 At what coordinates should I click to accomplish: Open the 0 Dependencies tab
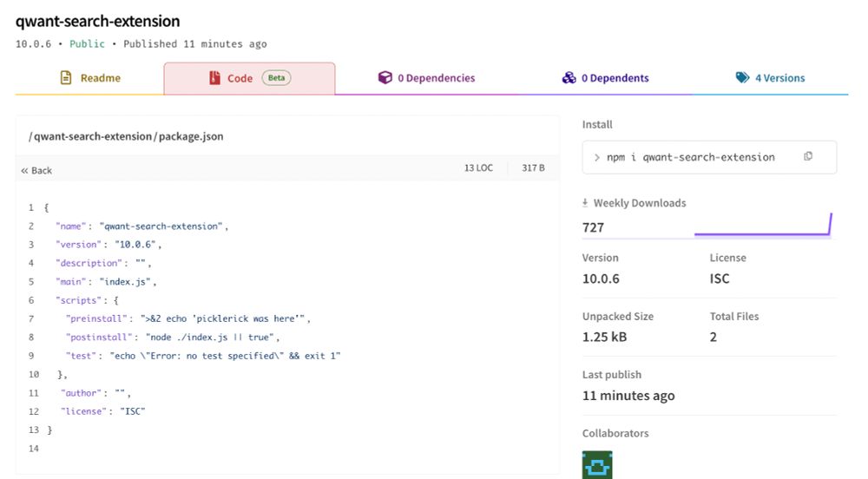[426, 78]
